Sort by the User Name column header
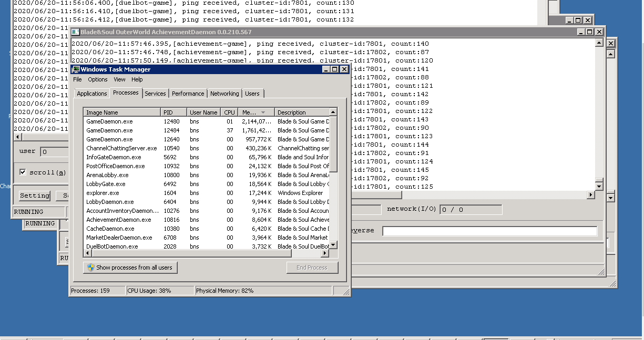 click(203, 112)
